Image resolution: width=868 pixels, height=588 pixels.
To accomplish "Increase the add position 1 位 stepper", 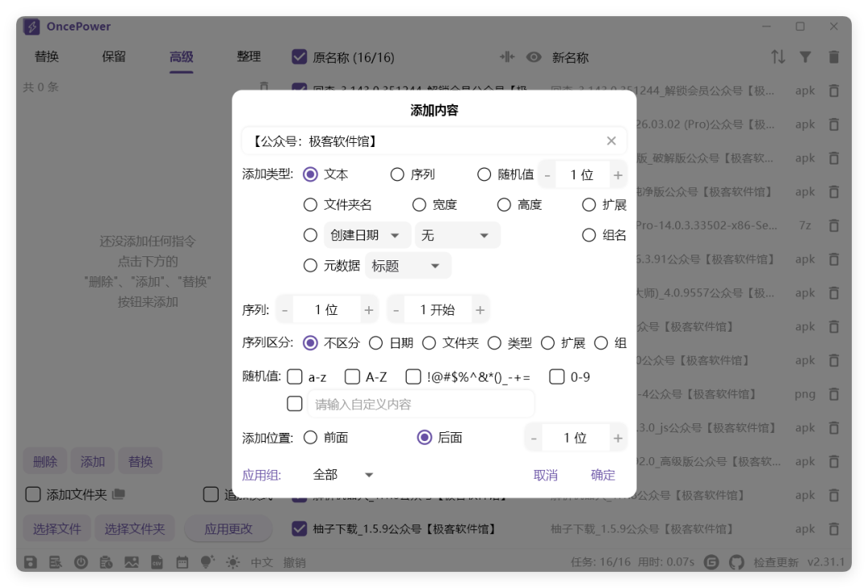I will pos(618,439).
